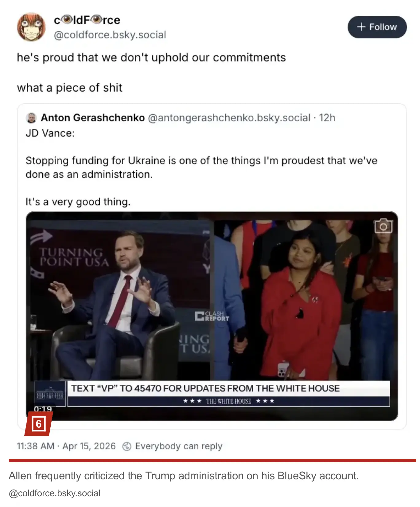Click the Clash Report watermark logo
The width and height of the screenshot is (420, 507).
click(x=212, y=316)
